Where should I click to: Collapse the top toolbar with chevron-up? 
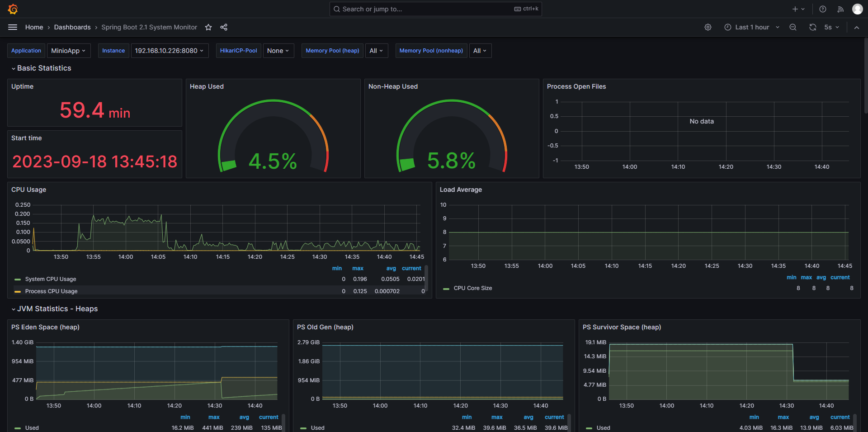[857, 27]
